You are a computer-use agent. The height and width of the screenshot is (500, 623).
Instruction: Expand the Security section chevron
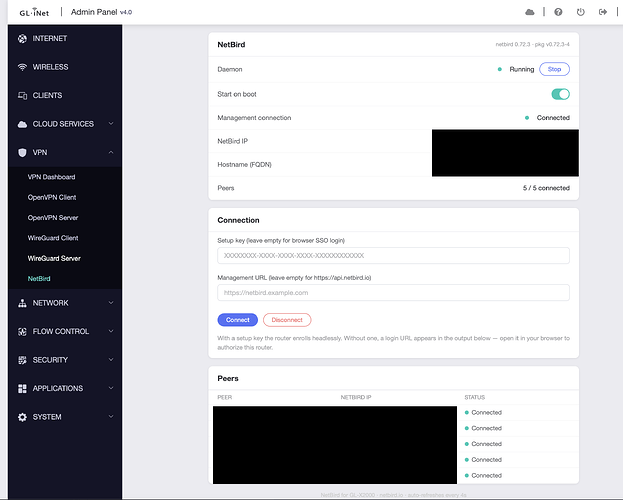click(111, 360)
